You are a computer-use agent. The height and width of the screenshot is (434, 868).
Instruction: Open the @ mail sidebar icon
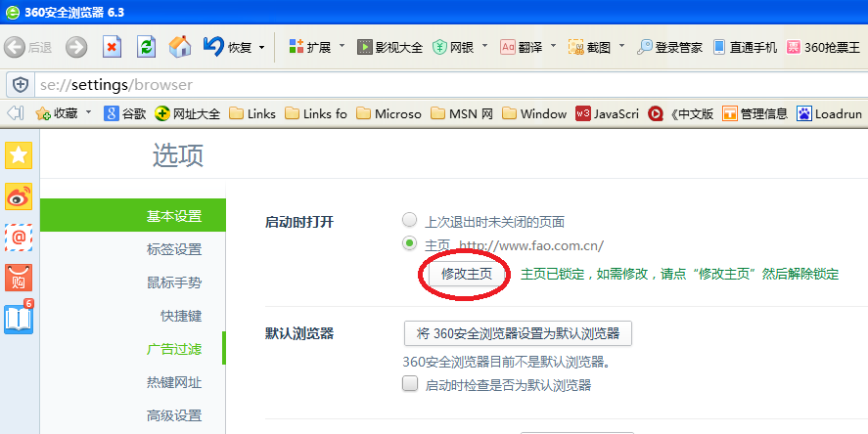point(19,238)
